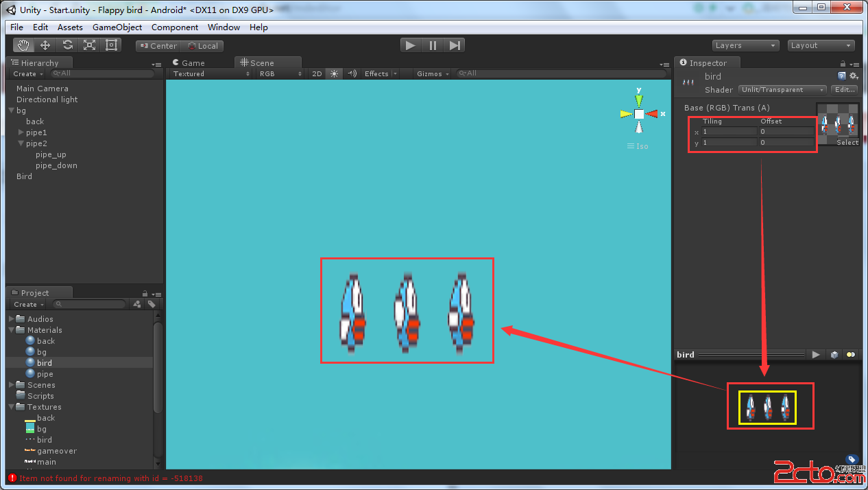The width and height of the screenshot is (868, 490).
Task: Click the Tiling x input field
Action: pyautogui.click(x=729, y=132)
